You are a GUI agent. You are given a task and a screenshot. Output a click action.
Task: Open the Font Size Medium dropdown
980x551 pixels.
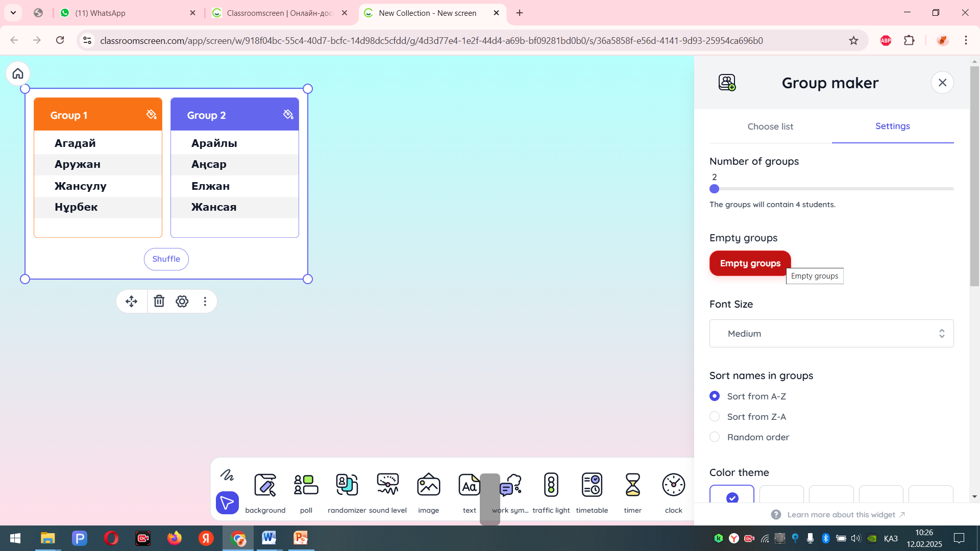click(831, 334)
